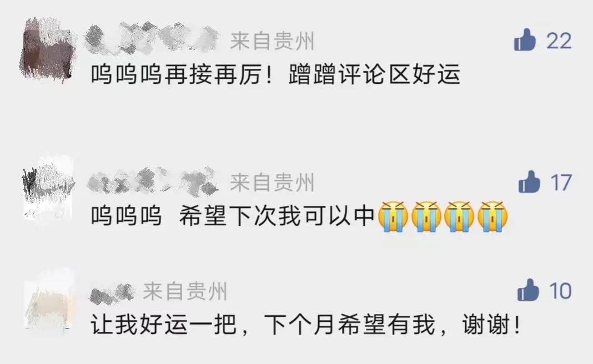Viewport: 593px width, 364px height.
Task: Click blurred username above 希望下次我可以中 comment
Action: pos(152,180)
